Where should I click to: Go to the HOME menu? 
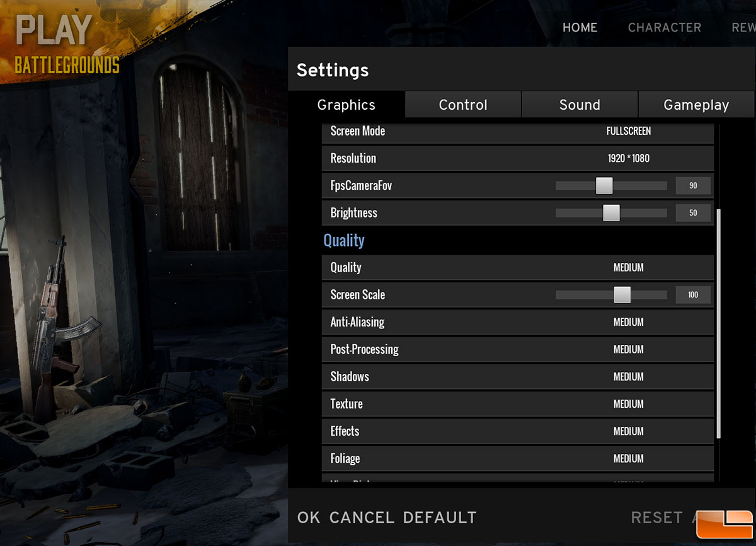click(580, 27)
